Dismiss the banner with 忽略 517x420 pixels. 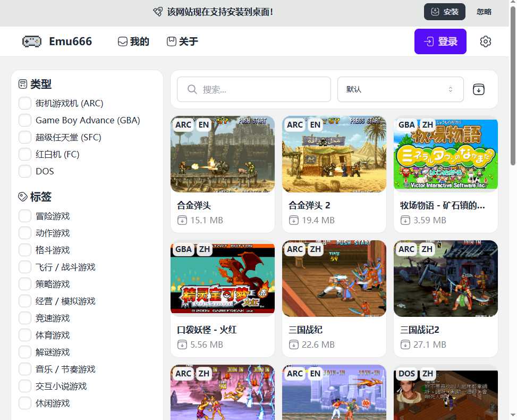tap(484, 12)
